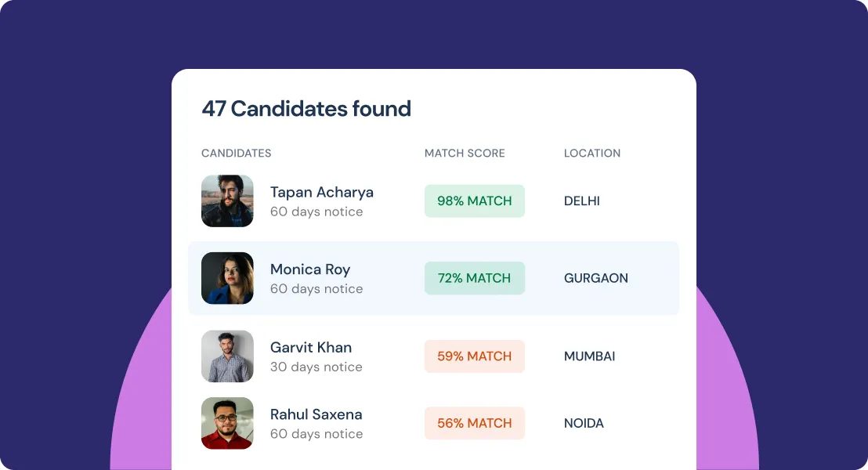Click the LOCATION column header
The height and width of the screenshot is (470, 868).
(x=591, y=154)
